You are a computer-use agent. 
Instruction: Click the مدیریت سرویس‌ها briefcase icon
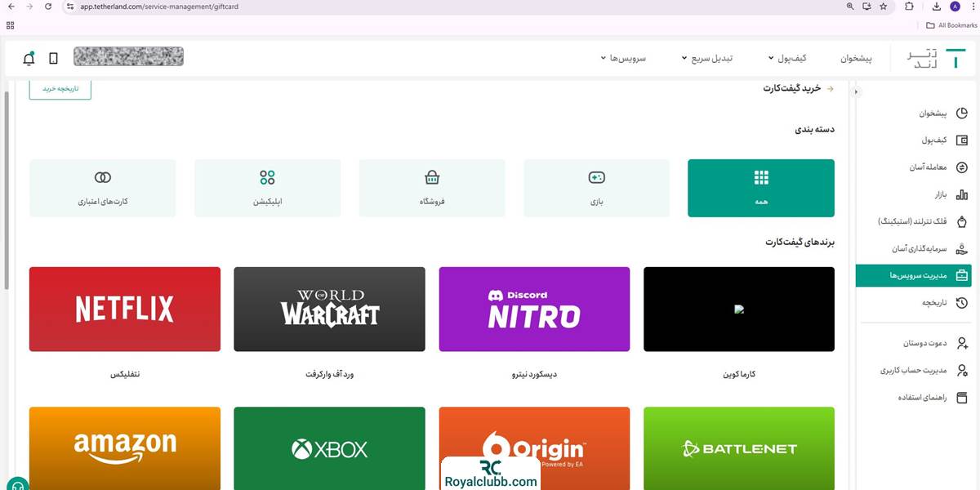tap(961, 275)
